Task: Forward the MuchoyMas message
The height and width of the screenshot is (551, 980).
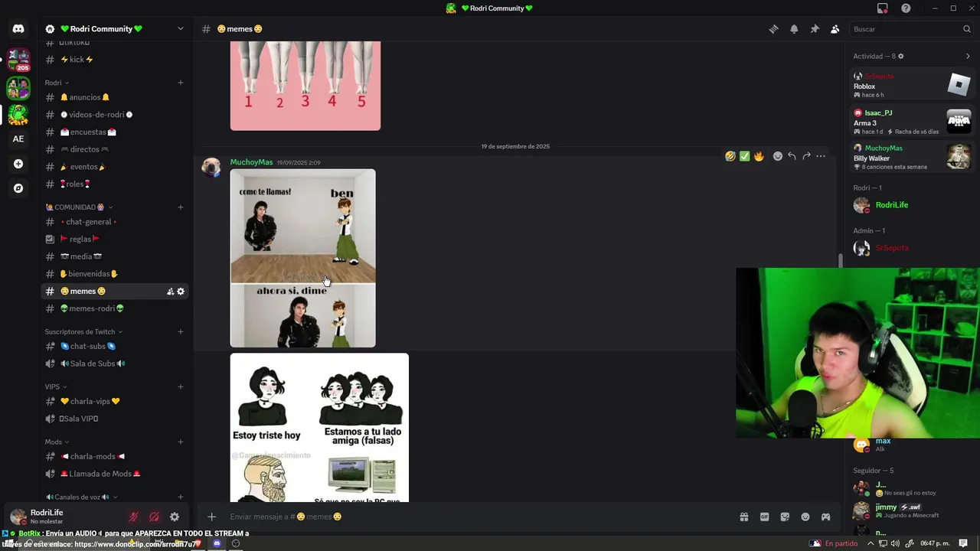Action: pos(806,156)
